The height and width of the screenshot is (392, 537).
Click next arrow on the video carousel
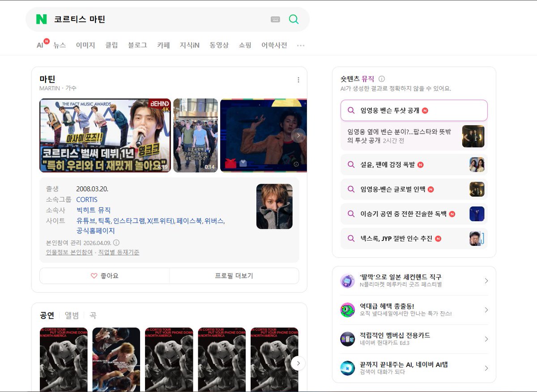coord(298,135)
